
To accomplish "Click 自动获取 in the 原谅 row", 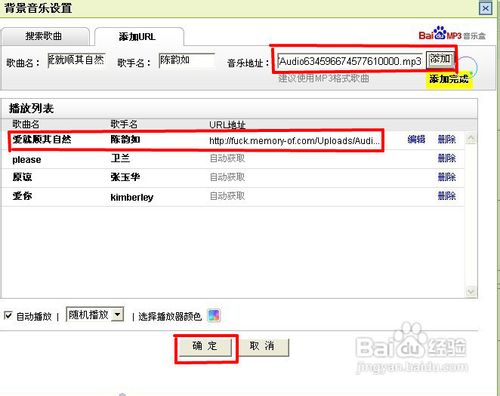I will (x=227, y=177).
